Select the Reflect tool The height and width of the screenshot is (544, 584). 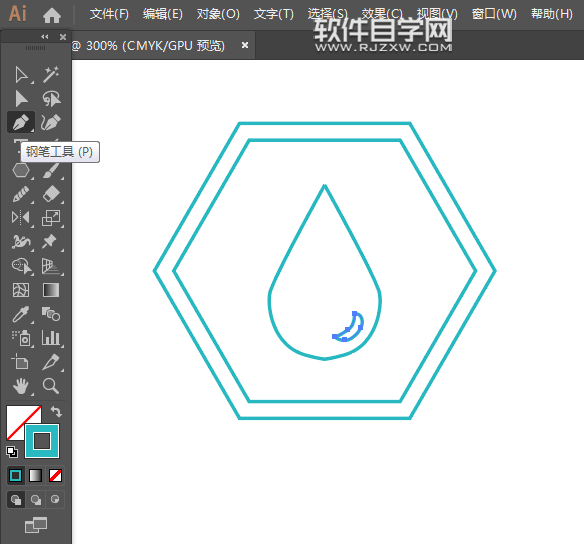click(21, 217)
